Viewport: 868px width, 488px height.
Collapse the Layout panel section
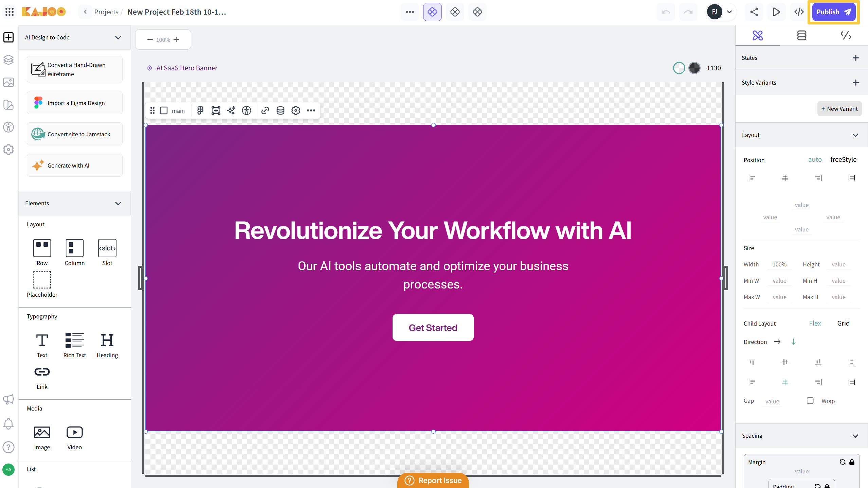pos(855,135)
